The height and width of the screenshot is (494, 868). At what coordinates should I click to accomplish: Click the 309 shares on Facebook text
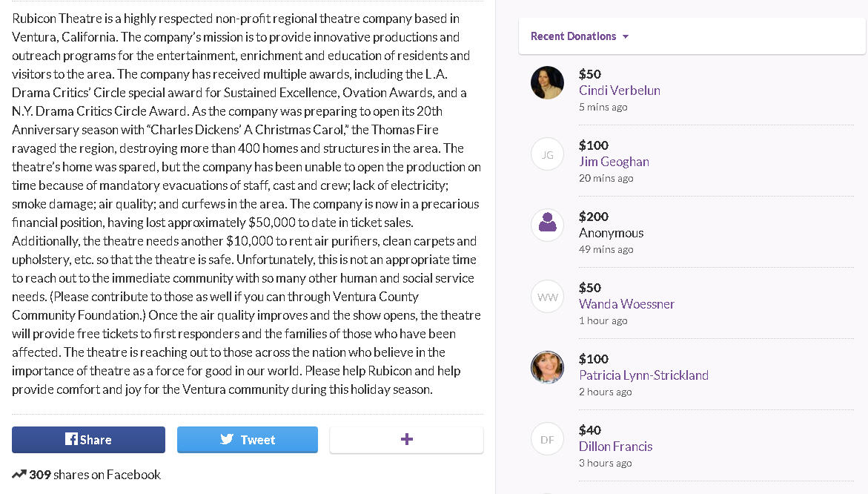pos(95,475)
